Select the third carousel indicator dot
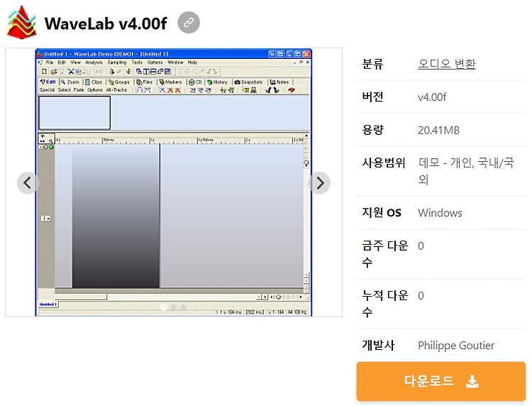 point(184,307)
